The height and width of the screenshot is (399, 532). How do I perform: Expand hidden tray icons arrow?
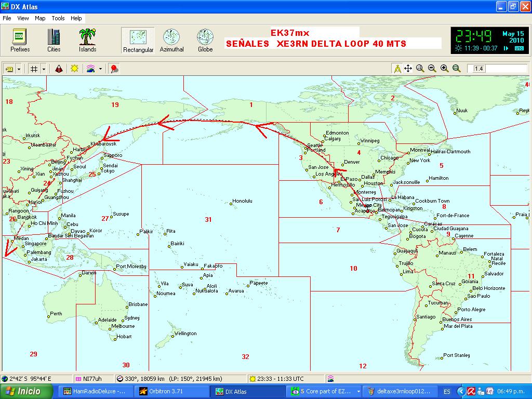pyautogui.click(x=461, y=391)
